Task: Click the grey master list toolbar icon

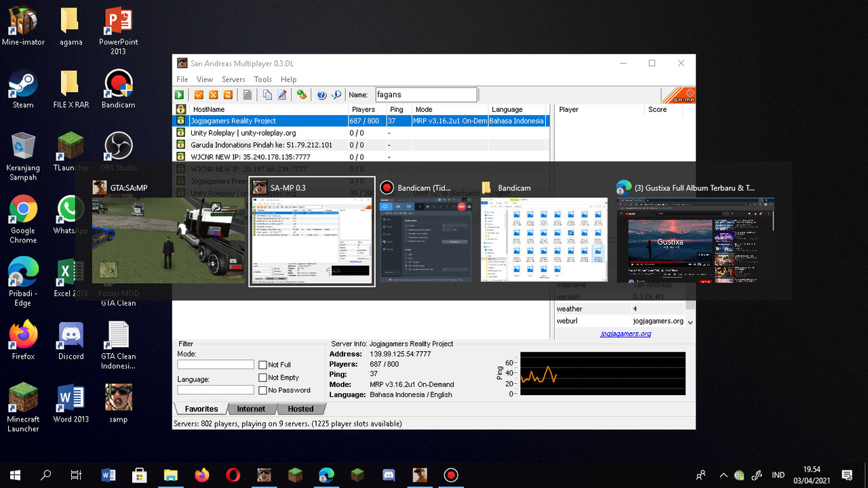Action: (248, 96)
